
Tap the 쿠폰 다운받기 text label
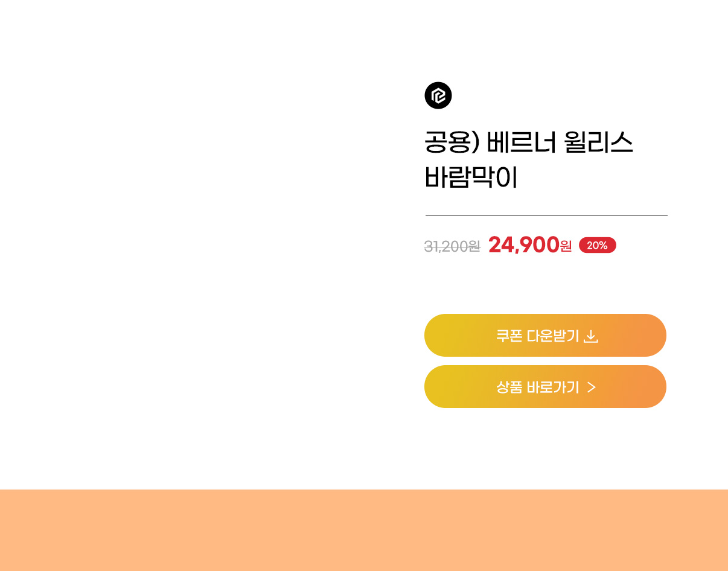pos(537,336)
